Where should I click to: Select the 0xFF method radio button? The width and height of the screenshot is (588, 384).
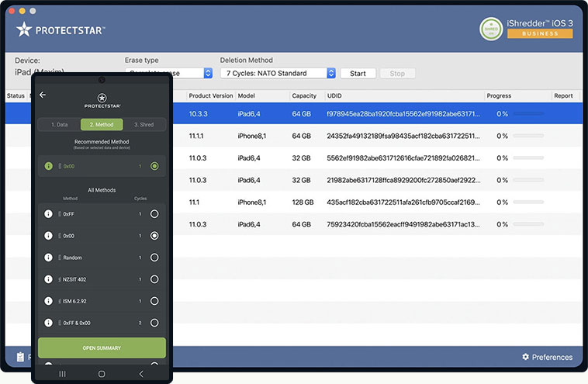154,214
